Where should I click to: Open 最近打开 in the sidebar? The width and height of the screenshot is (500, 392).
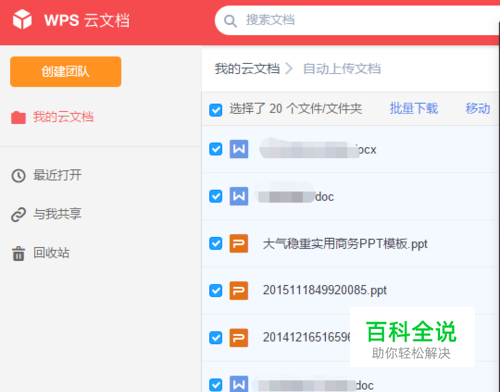point(57,175)
